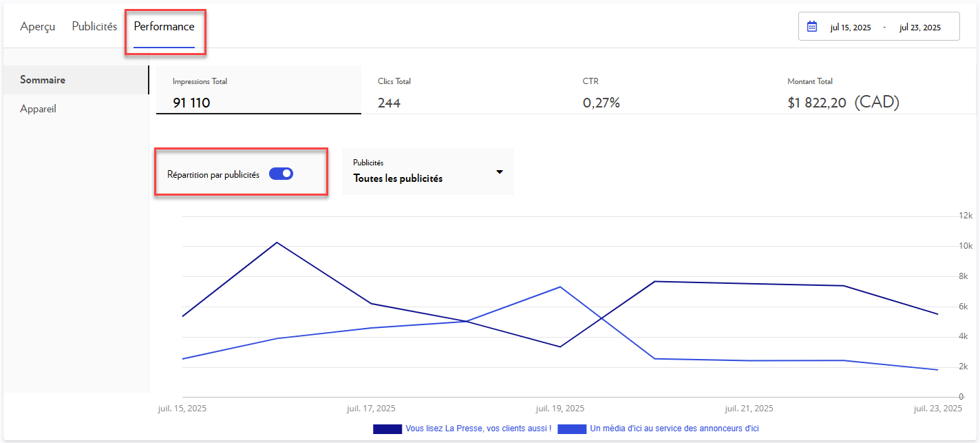This screenshot has height=443, width=980.
Task: Click the light blue legend swatch
Action: (572, 429)
